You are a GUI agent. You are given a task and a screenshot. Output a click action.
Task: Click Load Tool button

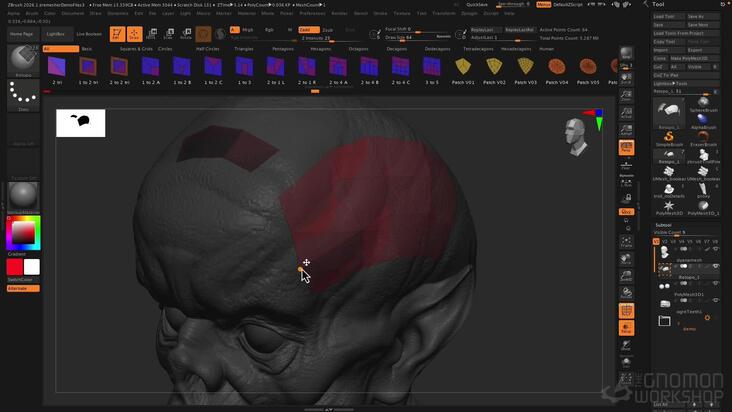click(669, 16)
